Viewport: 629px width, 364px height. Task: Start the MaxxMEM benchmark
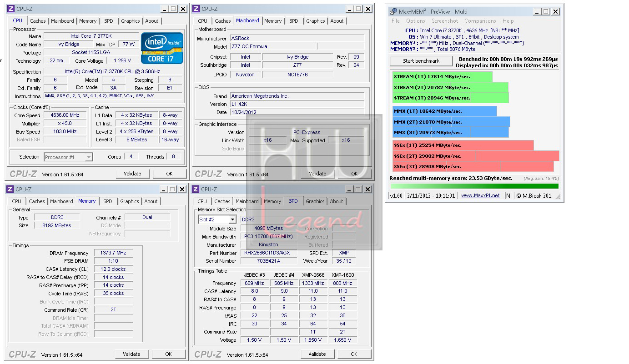(421, 61)
